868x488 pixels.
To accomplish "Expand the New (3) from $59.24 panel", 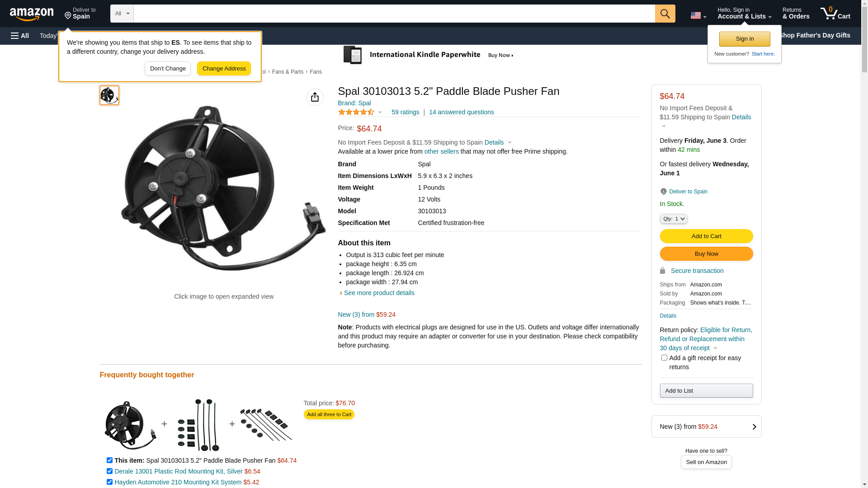I will [706, 427].
